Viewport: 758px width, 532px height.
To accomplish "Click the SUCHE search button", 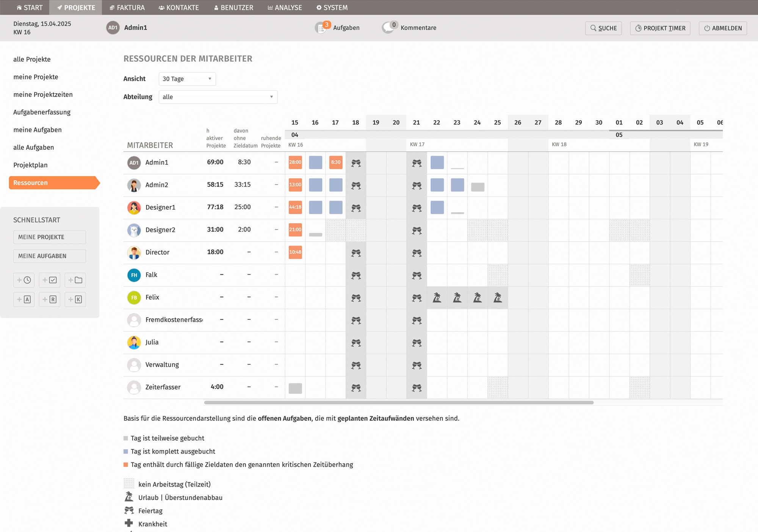I will (x=603, y=28).
